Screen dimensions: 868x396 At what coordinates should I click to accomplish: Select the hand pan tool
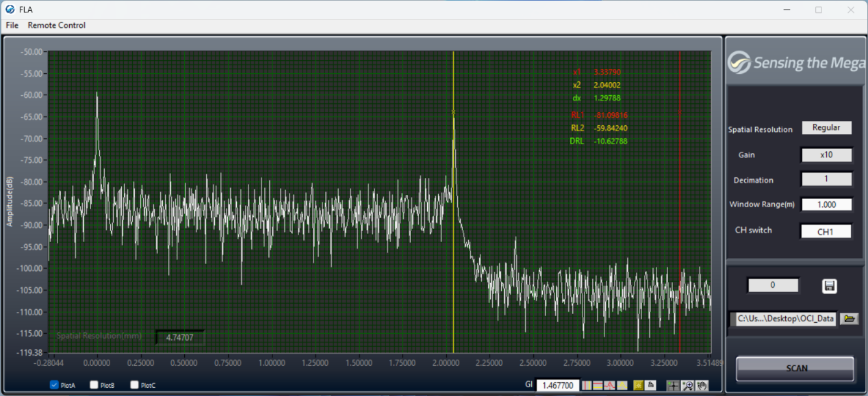pyautogui.click(x=702, y=385)
